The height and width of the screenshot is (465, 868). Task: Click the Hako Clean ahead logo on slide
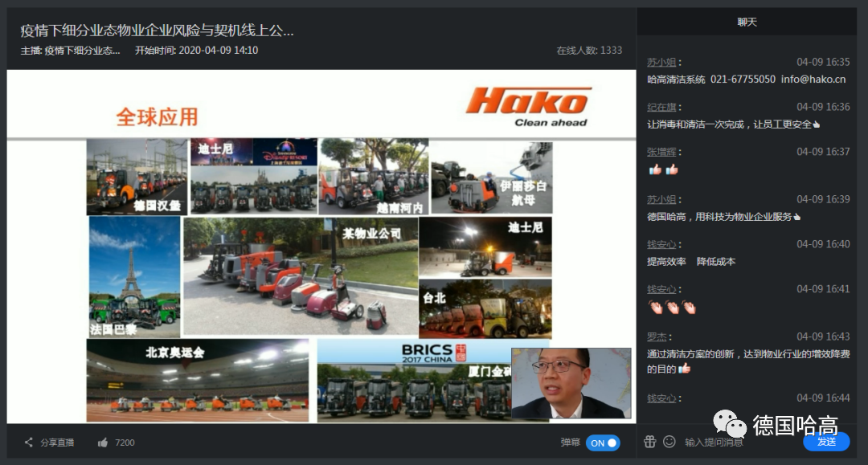pyautogui.click(x=529, y=107)
